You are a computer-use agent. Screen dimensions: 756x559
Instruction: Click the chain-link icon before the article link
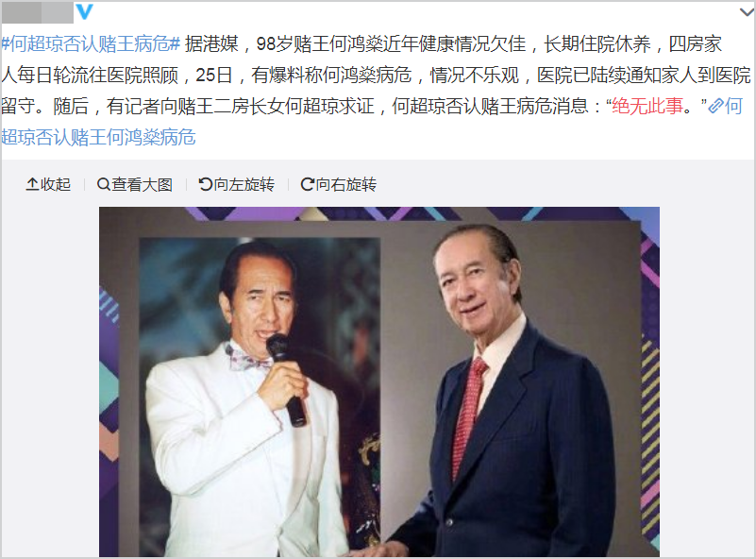[x=715, y=106]
